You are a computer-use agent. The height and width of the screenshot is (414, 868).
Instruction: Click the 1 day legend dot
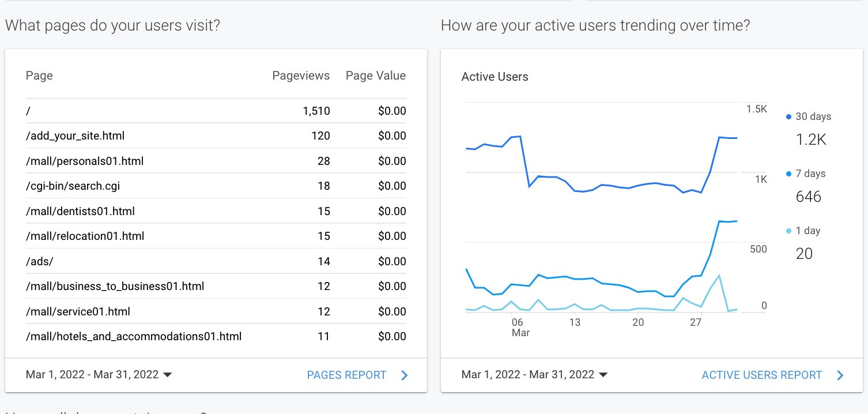[x=789, y=231]
